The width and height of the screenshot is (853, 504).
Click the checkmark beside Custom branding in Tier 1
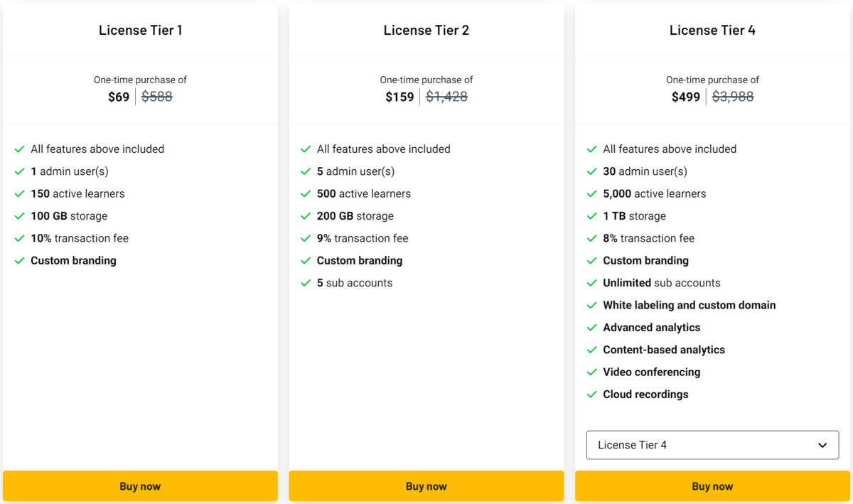(x=19, y=260)
